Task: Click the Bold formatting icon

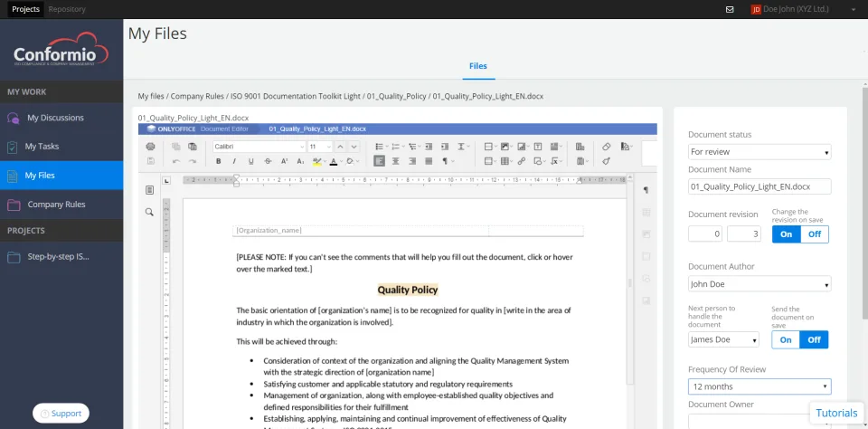Action: pos(219,161)
